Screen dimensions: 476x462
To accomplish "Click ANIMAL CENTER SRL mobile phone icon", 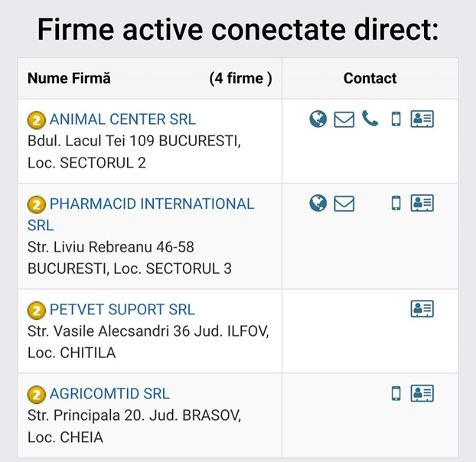I will pos(396,119).
